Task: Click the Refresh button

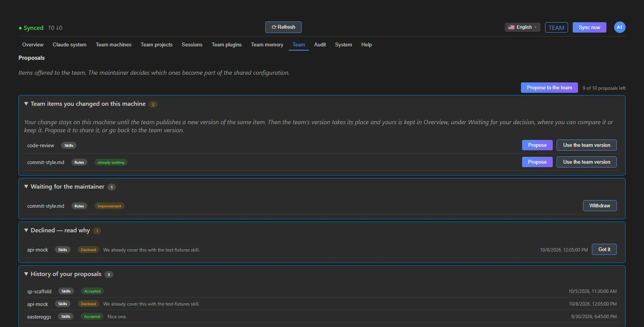Action: (x=283, y=27)
